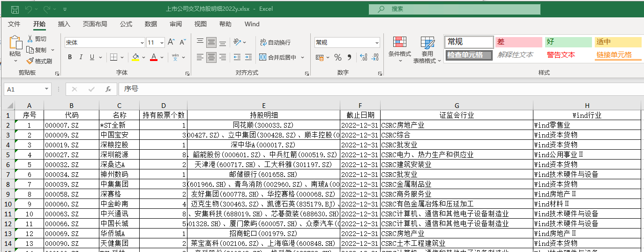Toggle Bold formatting
644x252 pixels.
(70, 57)
